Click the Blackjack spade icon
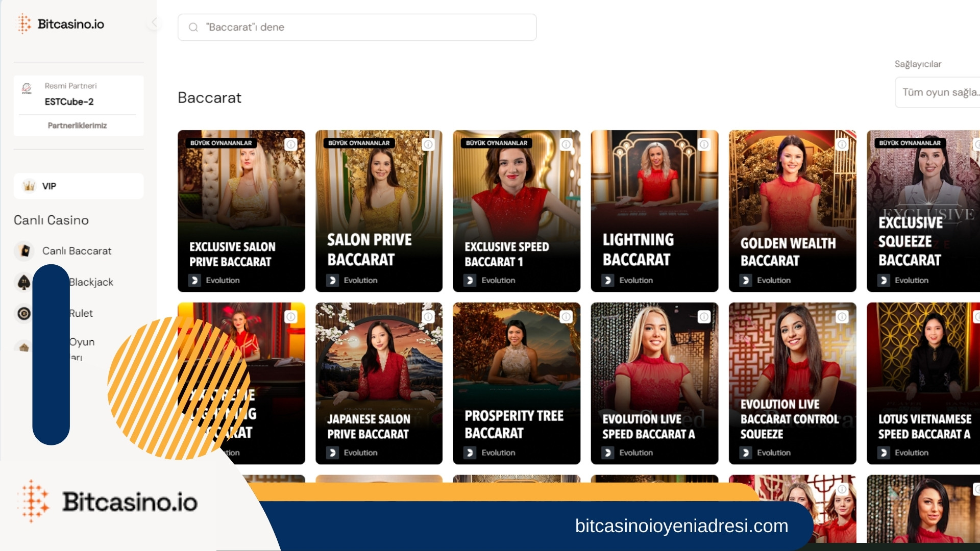The height and width of the screenshot is (551, 980). 24,282
